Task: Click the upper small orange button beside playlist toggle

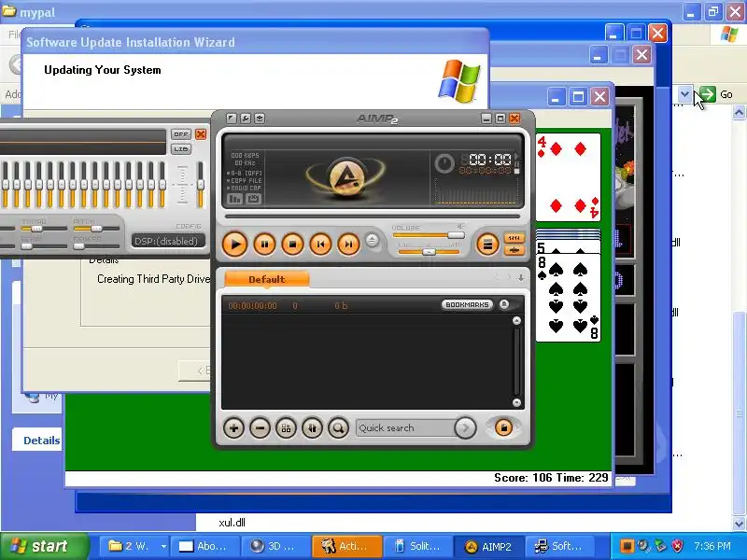Action: click(514, 238)
